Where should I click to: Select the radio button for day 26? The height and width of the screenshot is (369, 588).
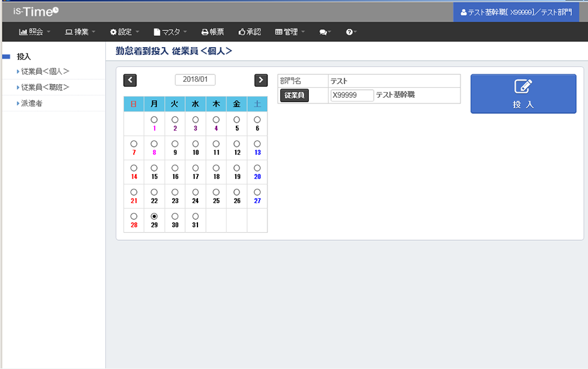[236, 193]
